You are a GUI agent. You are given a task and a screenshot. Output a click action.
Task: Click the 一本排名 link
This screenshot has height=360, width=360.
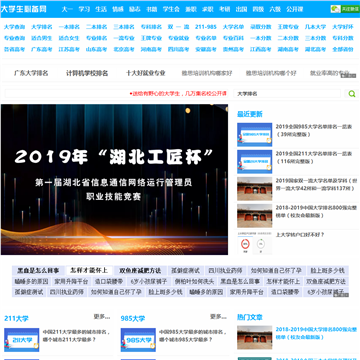pyautogui.click(x=69, y=27)
